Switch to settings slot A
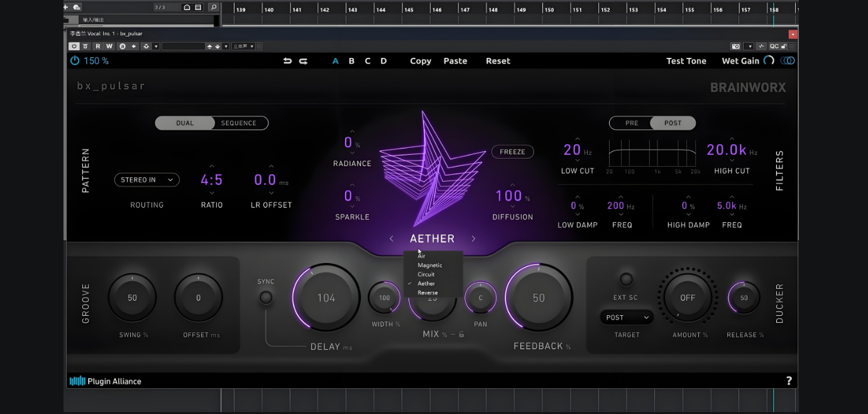This screenshot has width=868, height=414. click(336, 61)
